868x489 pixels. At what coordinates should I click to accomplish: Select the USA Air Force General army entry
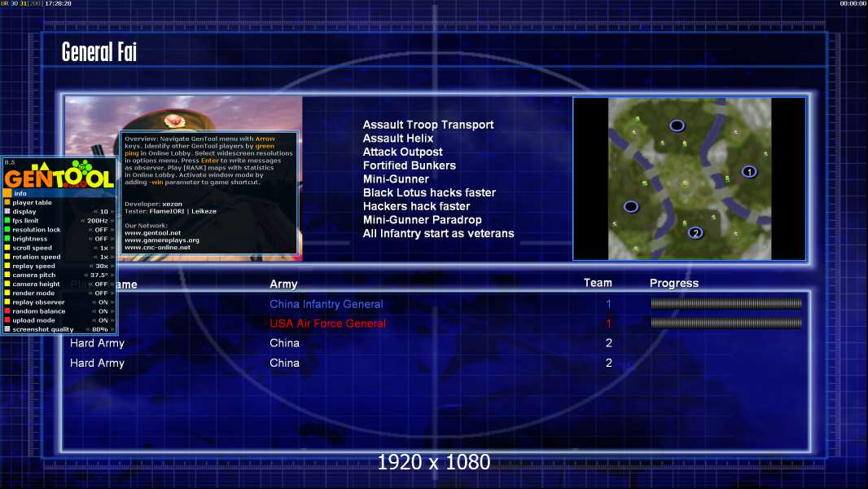(327, 324)
